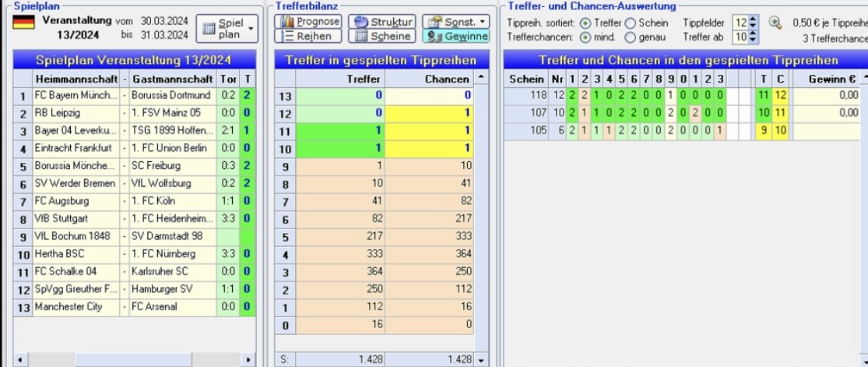The image size is (868, 367).
Task: Click the Tippfelder spinner set to 12
Action: (744, 23)
